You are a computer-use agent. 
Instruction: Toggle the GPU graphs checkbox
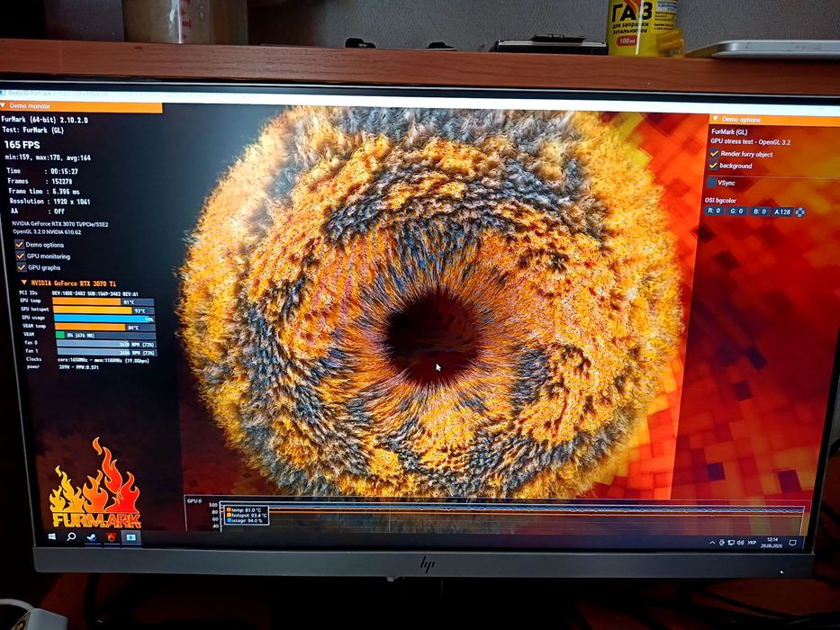[x=22, y=266]
